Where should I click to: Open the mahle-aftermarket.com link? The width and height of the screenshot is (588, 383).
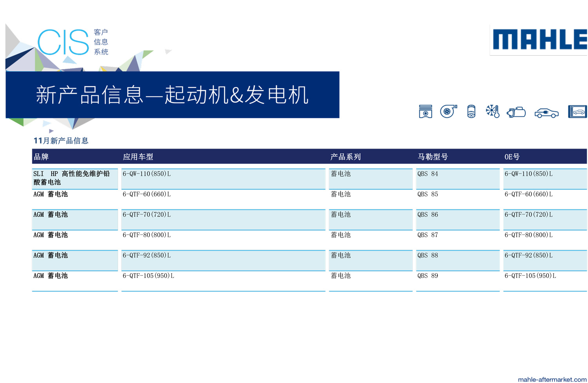click(x=552, y=379)
